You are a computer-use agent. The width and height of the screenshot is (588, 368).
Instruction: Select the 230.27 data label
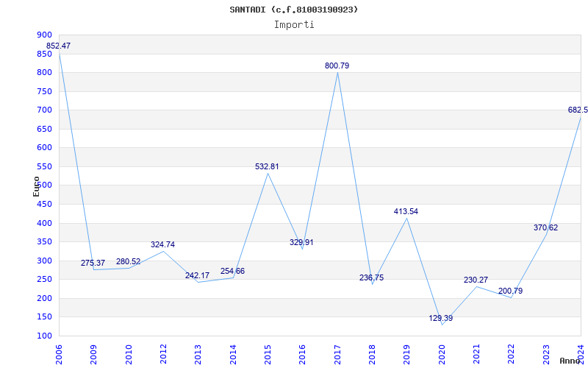pos(476,280)
